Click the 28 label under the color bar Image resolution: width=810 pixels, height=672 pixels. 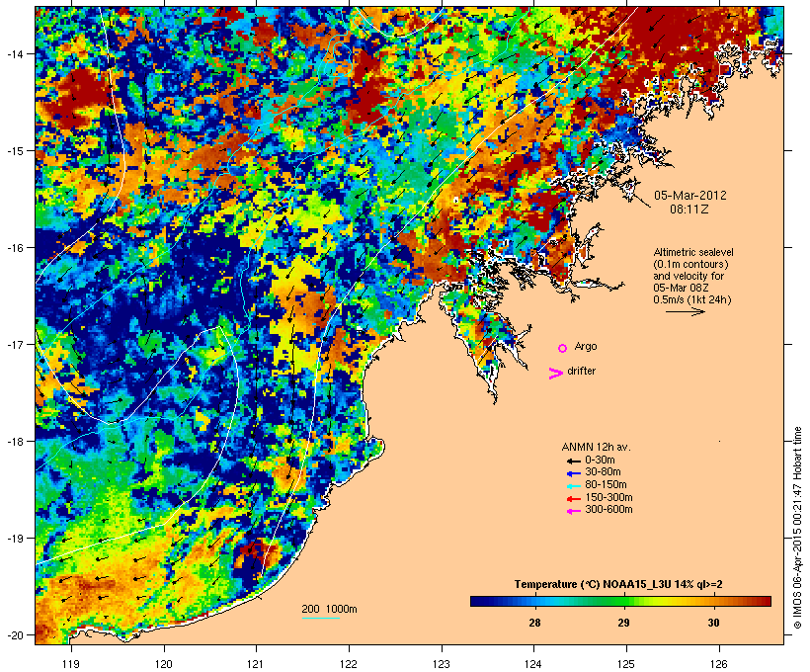(x=534, y=623)
